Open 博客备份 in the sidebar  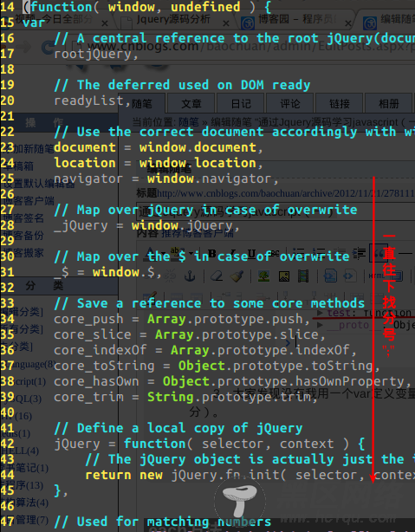[23, 235]
